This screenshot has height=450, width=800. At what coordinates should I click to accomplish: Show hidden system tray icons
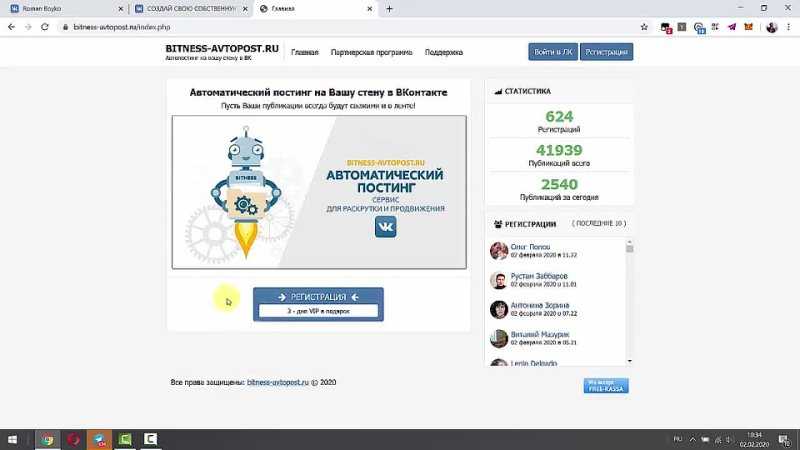692,439
